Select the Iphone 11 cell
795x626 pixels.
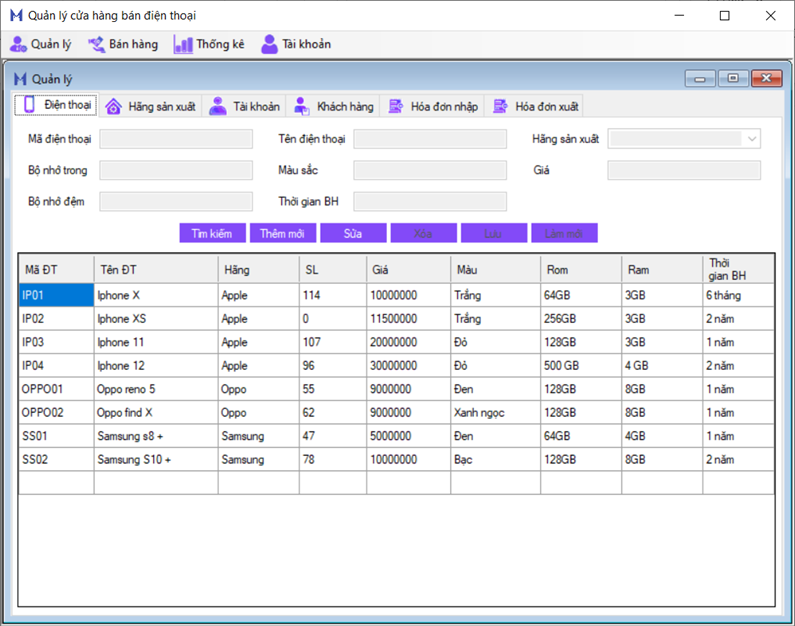(156, 342)
